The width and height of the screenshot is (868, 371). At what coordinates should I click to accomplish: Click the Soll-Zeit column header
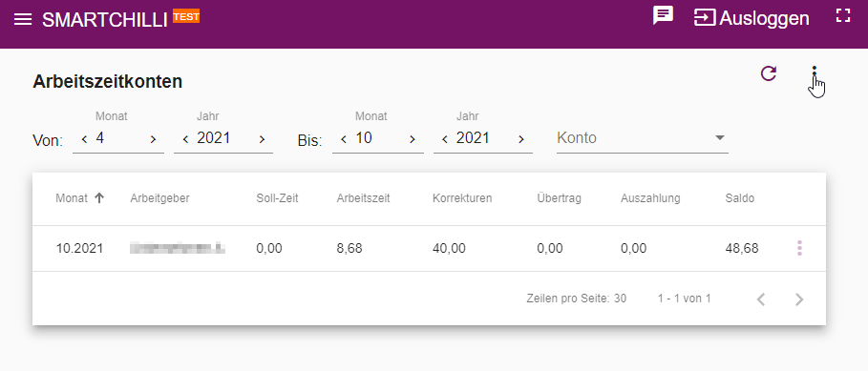point(277,198)
